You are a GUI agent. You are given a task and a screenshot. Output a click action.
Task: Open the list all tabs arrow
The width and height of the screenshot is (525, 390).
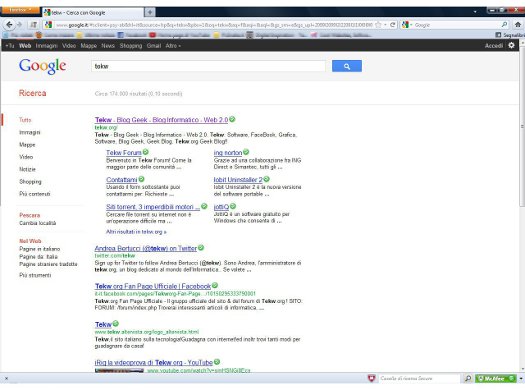pyautogui.click(x=475, y=12)
